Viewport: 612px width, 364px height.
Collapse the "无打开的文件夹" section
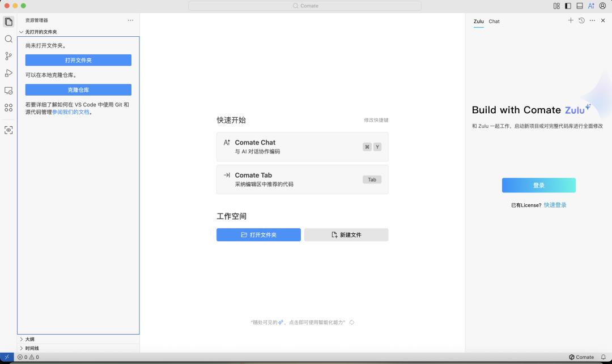click(x=78, y=32)
